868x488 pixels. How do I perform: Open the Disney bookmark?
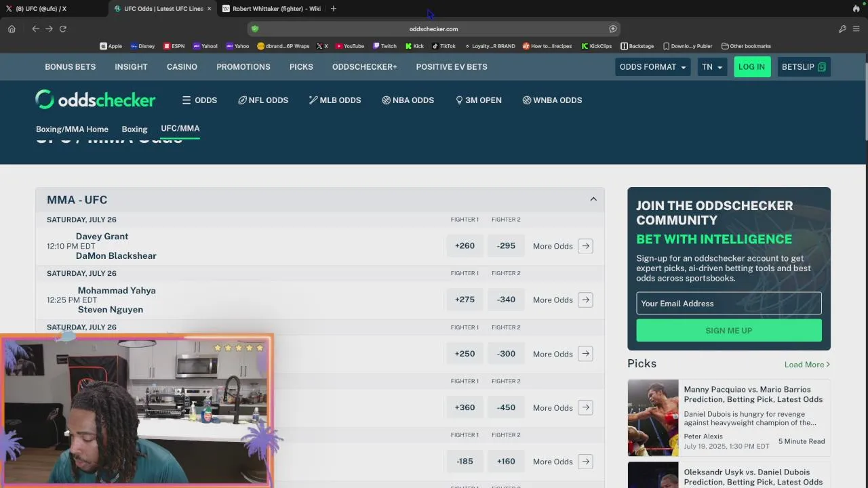[x=142, y=46]
